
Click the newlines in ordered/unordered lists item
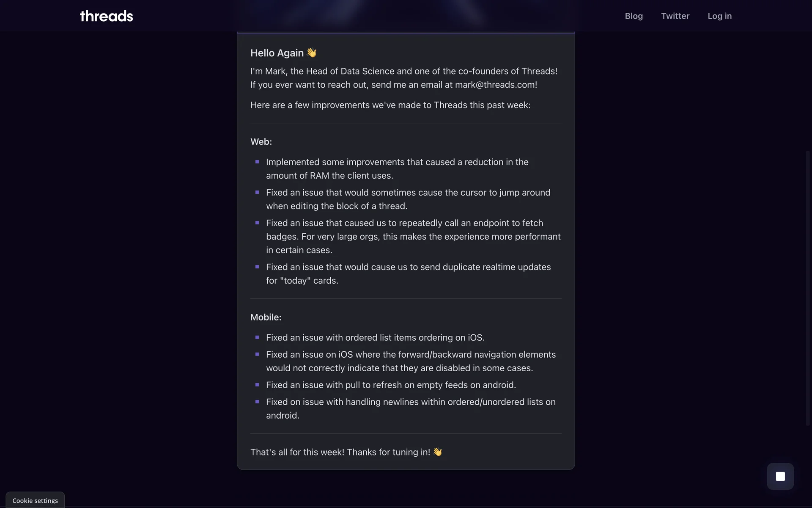tap(410, 409)
